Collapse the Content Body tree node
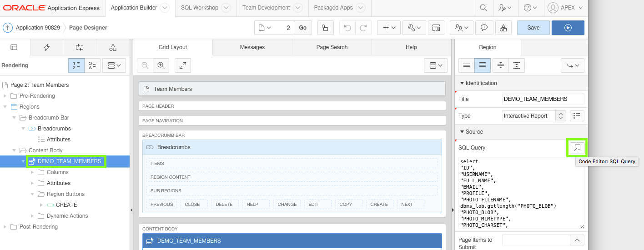644x250 pixels. [x=15, y=150]
